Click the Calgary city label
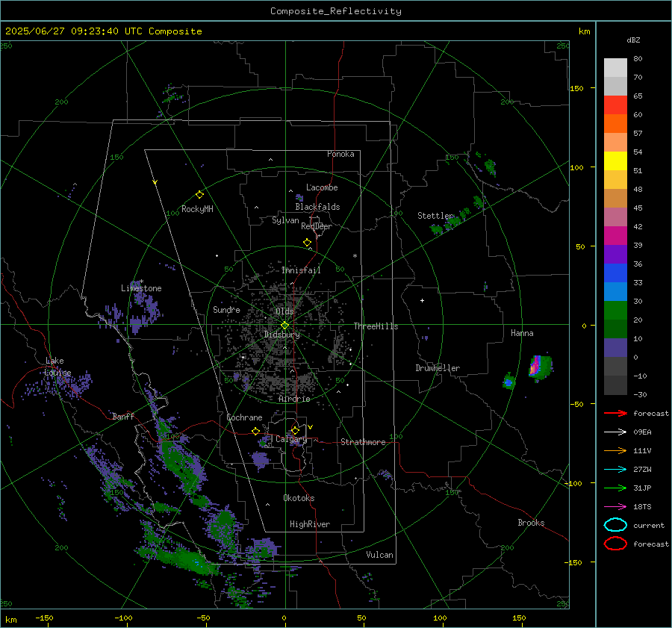This screenshot has height=628, width=672. tap(291, 439)
